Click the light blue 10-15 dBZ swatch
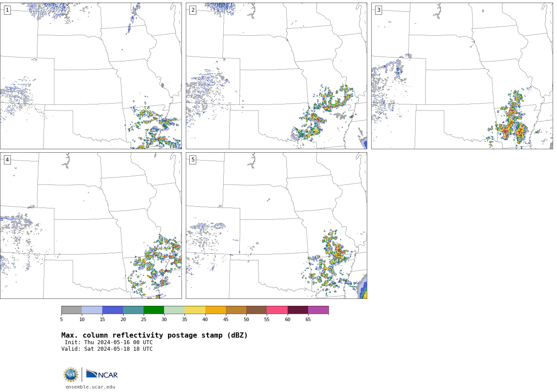The image size is (557, 392). pyautogui.click(x=92, y=310)
